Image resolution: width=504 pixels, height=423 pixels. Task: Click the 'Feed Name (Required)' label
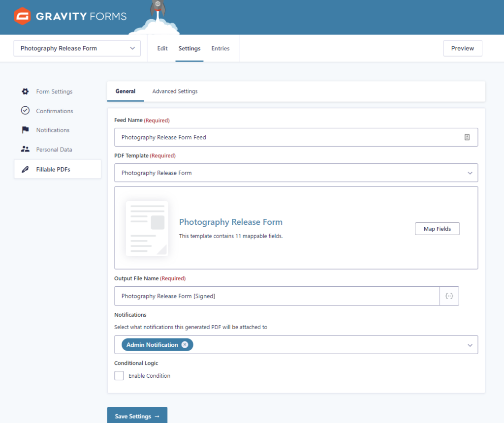(142, 120)
